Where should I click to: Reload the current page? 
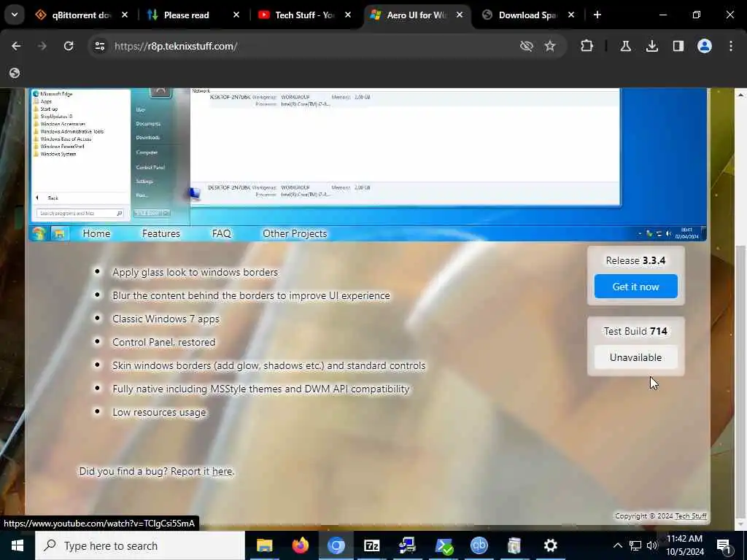pos(69,46)
